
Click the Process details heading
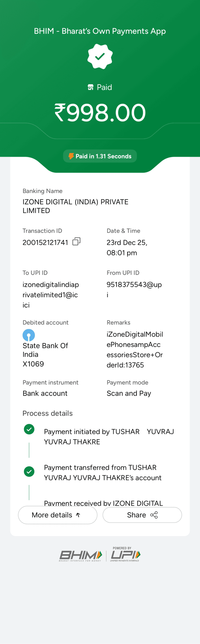[x=48, y=413]
